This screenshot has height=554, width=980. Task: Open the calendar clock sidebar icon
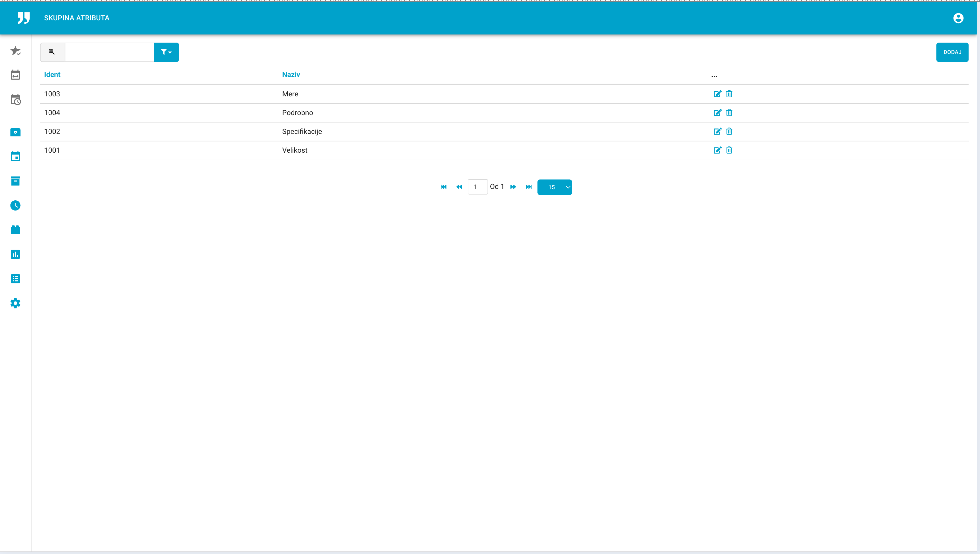[15, 100]
